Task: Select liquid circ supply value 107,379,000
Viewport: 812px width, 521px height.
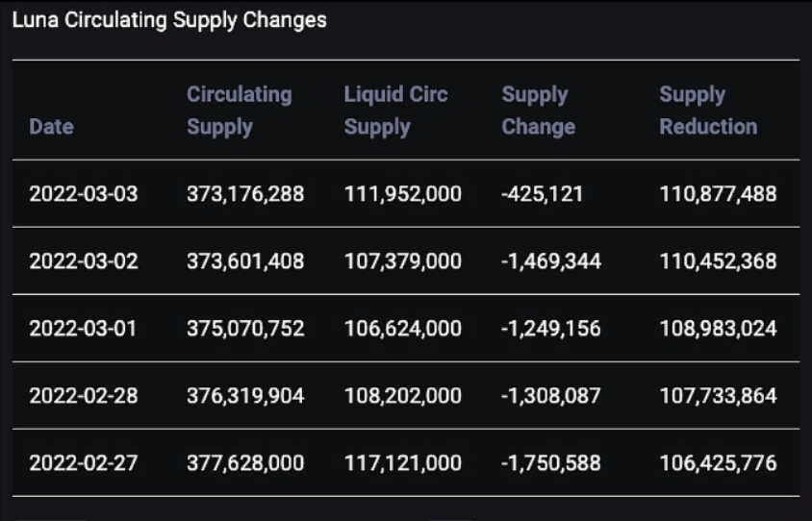Action: [403, 261]
